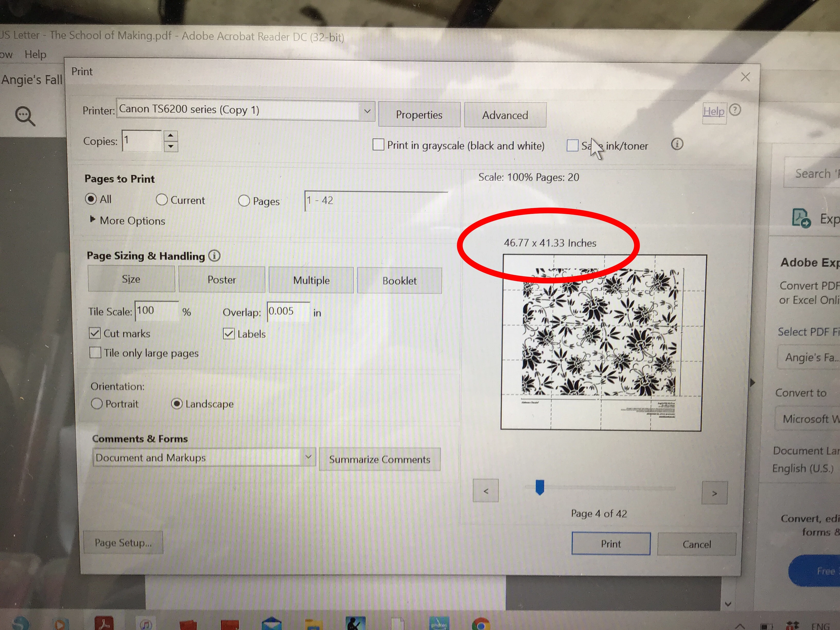Click the Page Setup button
Image resolution: width=840 pixels, height=630 pixels.
(x=123, y=543)
